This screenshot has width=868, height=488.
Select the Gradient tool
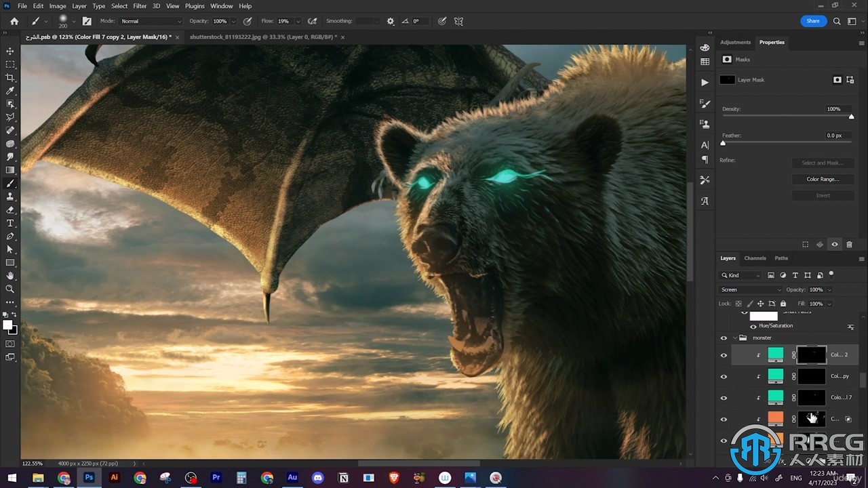click(x=10, y=170)
